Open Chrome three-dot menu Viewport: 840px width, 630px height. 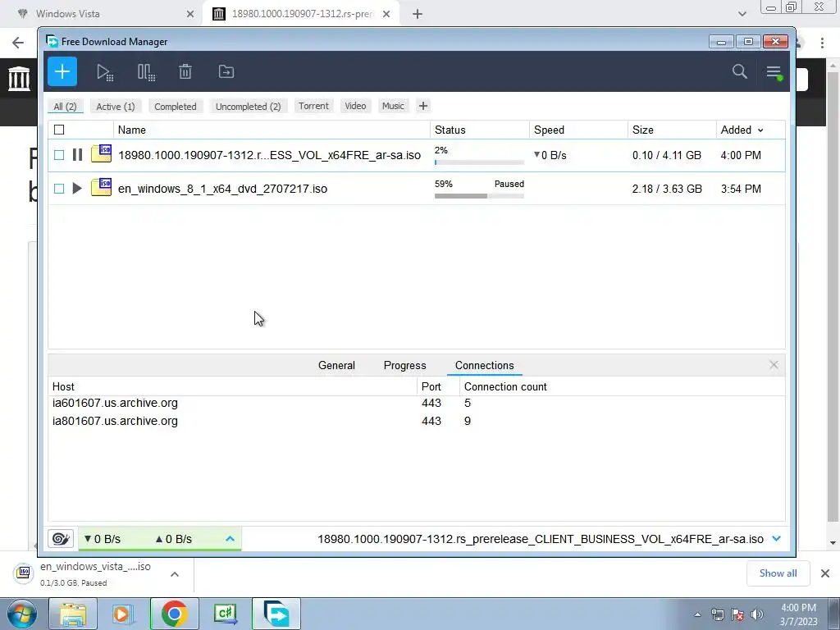[x=822, y=43]
